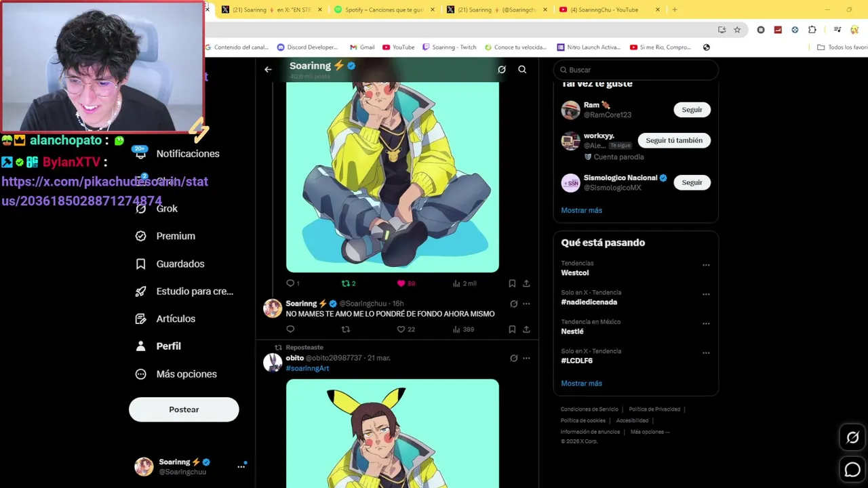Bookmark the first artwork post
The width and height of the screenshot is (868, 488).
(x=512, y=283)
